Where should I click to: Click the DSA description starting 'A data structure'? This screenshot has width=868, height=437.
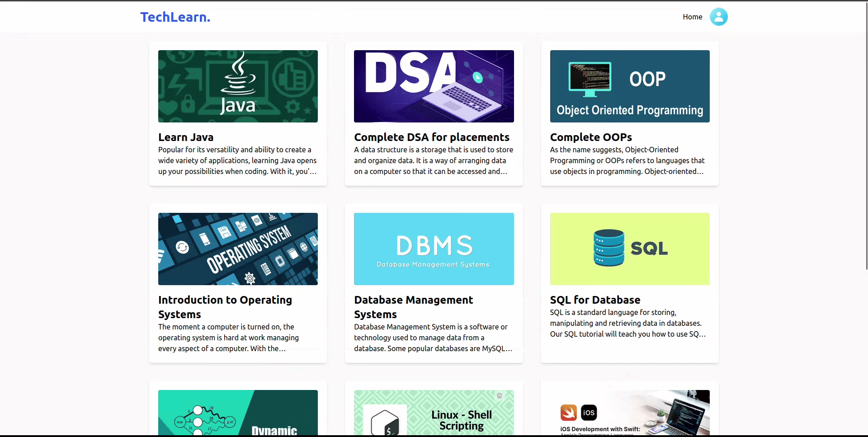coord(434,160)
